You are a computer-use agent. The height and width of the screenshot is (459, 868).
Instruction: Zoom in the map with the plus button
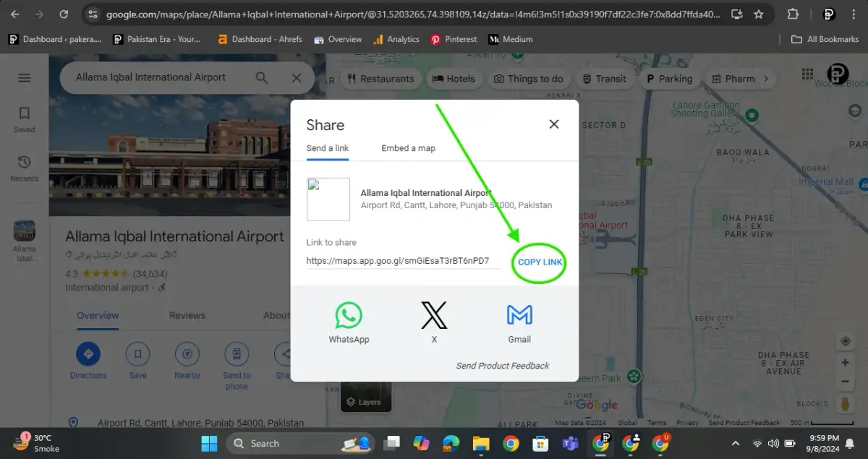[x=844, y=362]
